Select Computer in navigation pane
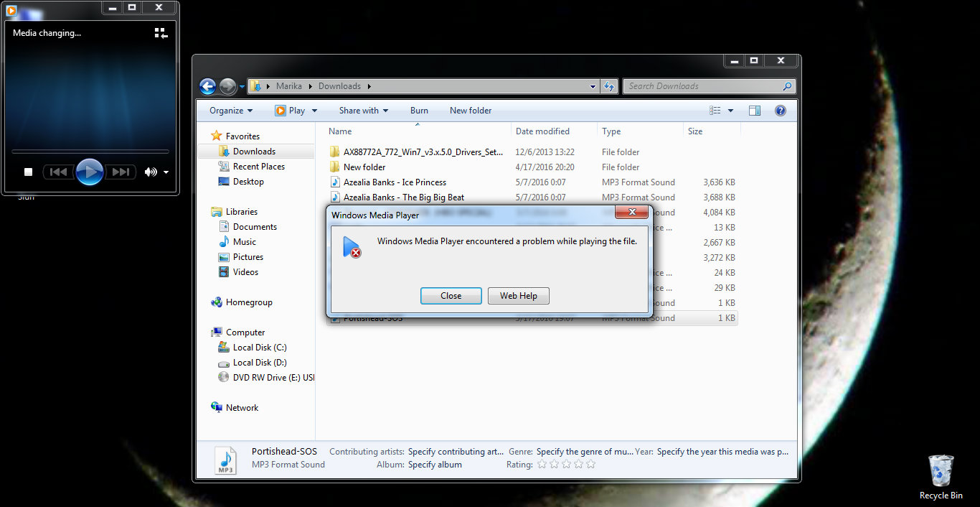980x507 pixels. tap(245, 332)
